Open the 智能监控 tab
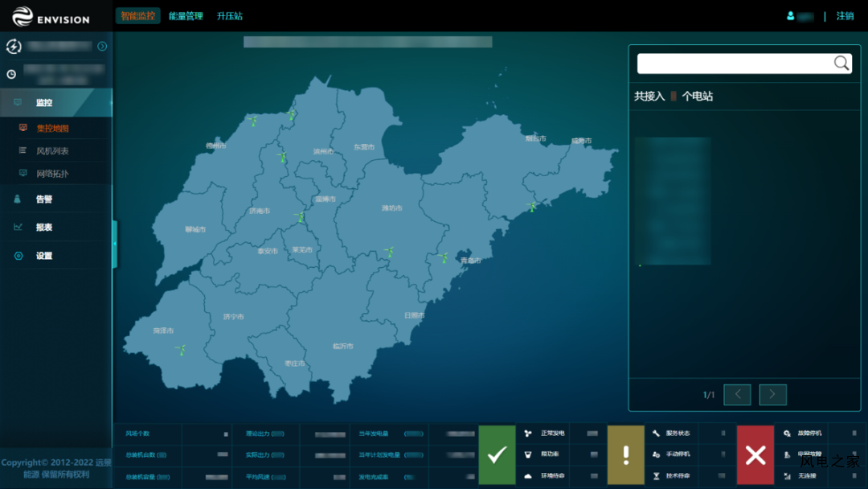 (x=138, y=16)
